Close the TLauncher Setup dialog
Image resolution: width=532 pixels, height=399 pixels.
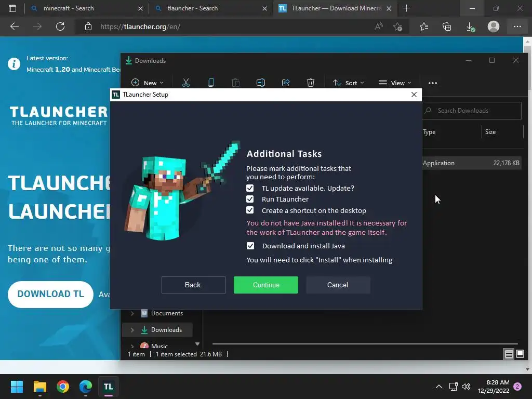coord(414,95)
